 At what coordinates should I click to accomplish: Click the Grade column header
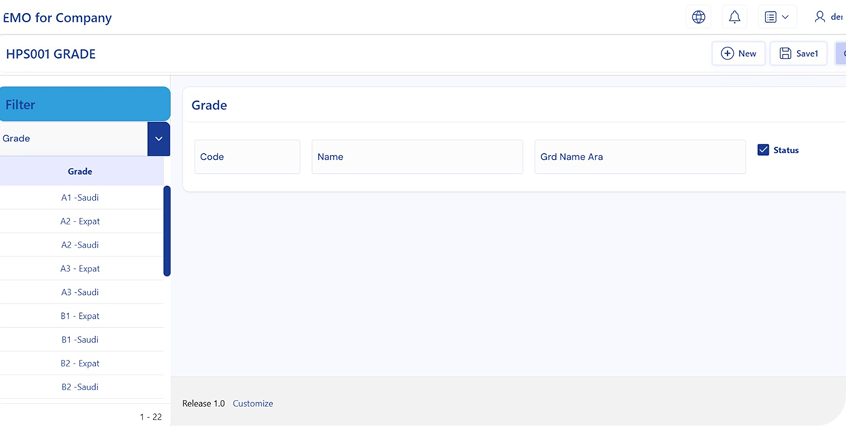80,172
